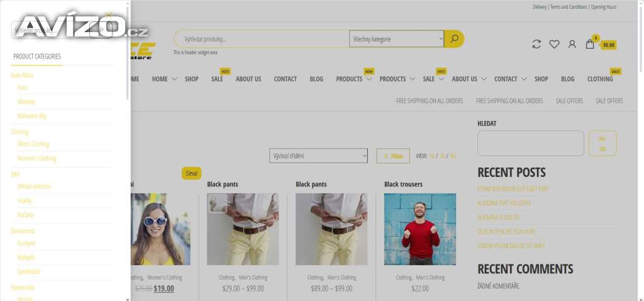
Task: Select Náhradní díly subcategory in sidebar
Action: (x=32, y=116)
